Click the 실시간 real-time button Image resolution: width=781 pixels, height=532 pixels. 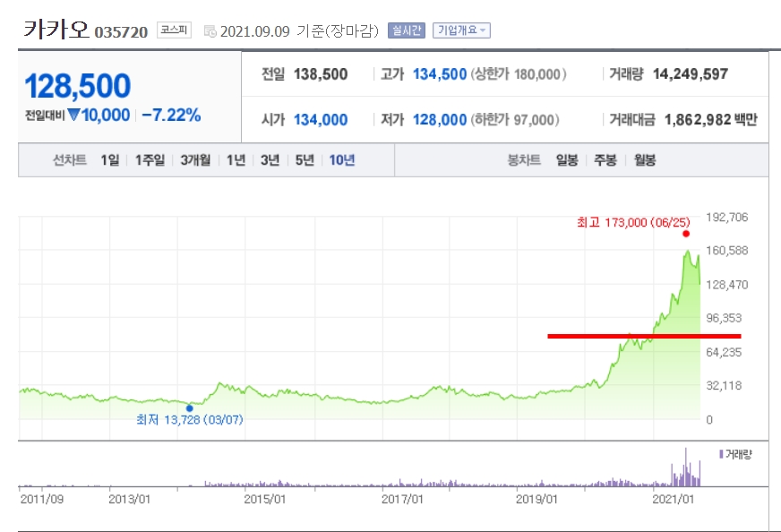click(x=406, y=30)
